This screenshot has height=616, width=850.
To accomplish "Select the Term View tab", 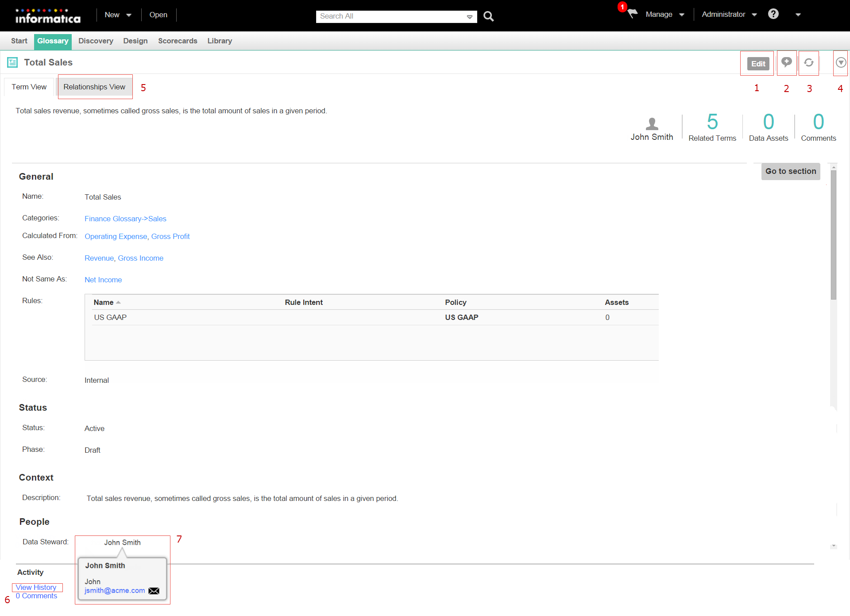I will [x=29, y=87].
